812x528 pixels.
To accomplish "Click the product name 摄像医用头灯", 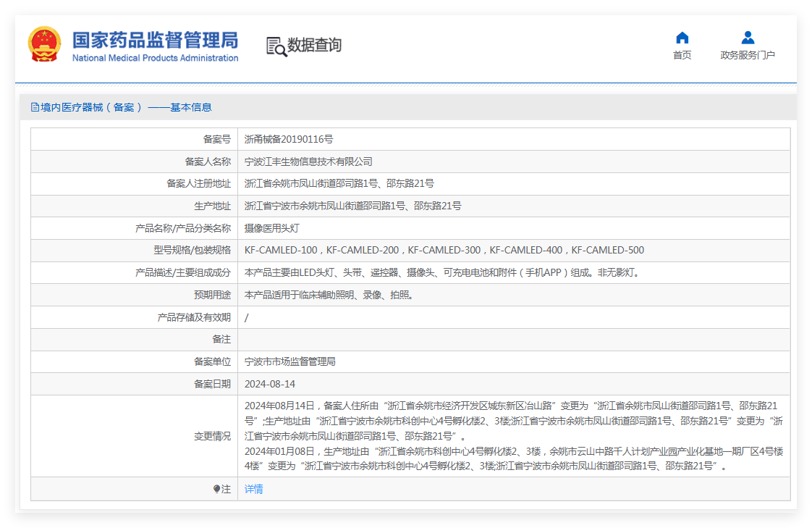I will (271, 228).
